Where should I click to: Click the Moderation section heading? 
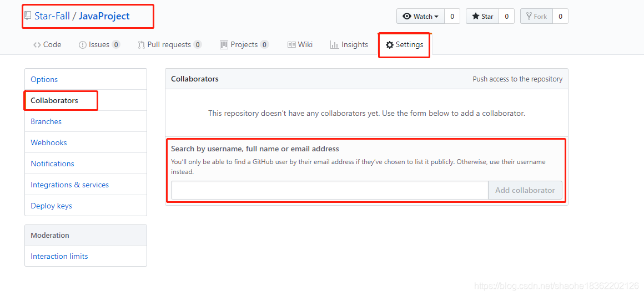[x=50, y=235]
